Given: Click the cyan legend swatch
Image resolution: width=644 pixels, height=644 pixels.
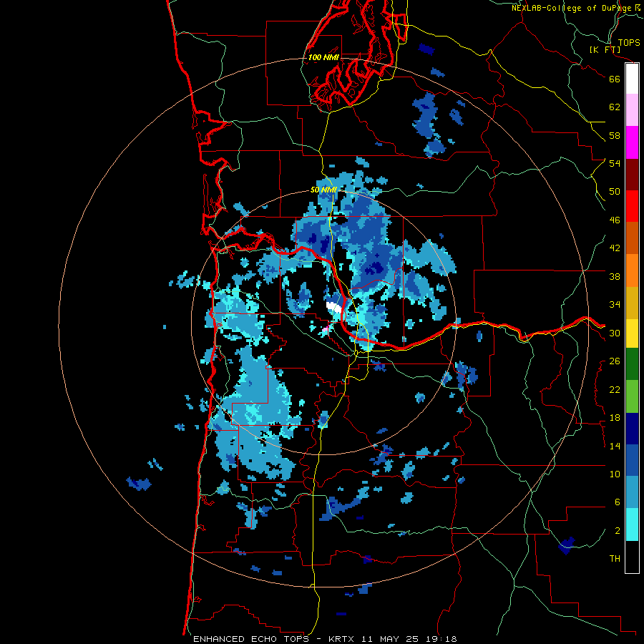Looking at the screenshot, I should tap(632, 525).
